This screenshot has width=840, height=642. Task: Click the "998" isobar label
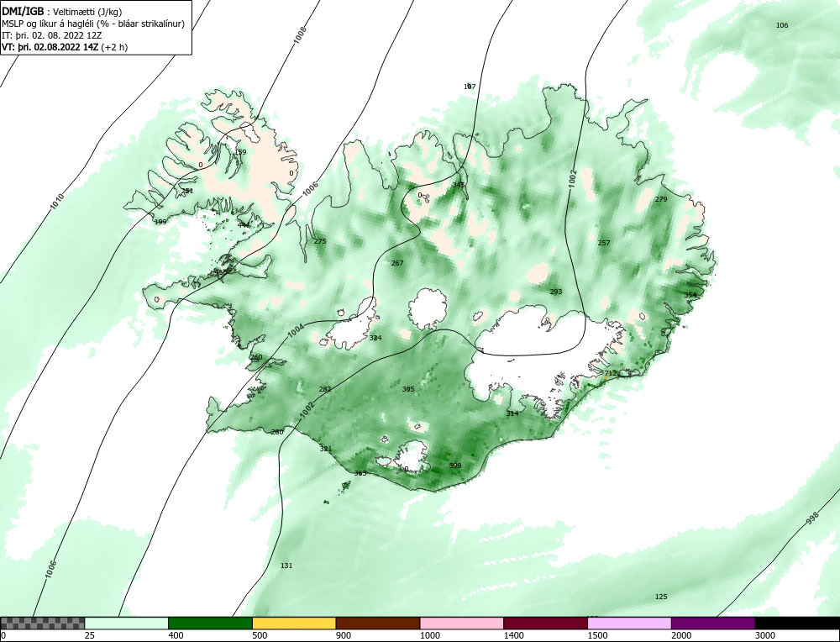[x=812, y=518]
